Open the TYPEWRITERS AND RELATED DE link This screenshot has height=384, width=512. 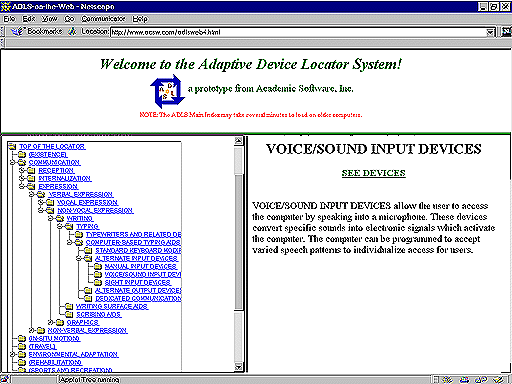pyautogui.click(x=133, y=234)
